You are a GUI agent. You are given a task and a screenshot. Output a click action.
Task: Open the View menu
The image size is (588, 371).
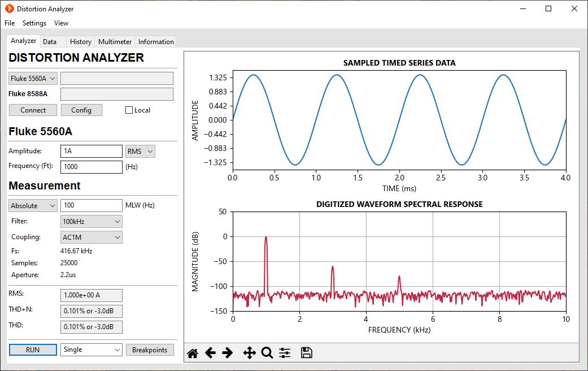click(61, 23)
